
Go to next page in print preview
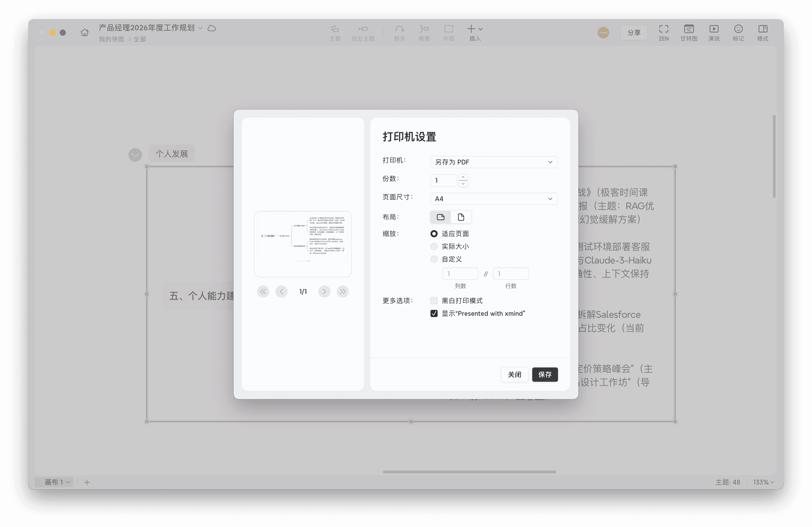coord(324,292)
